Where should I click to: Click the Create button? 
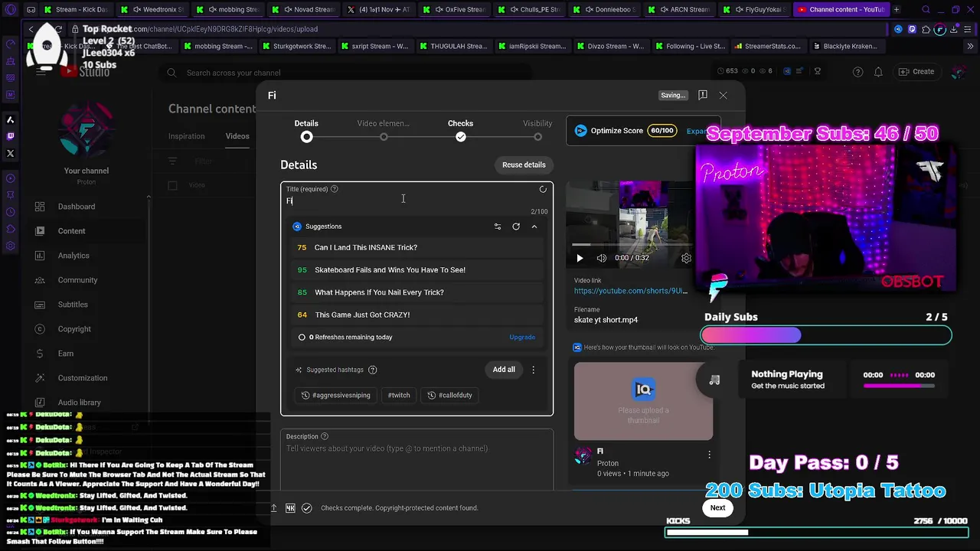(916, 71)
